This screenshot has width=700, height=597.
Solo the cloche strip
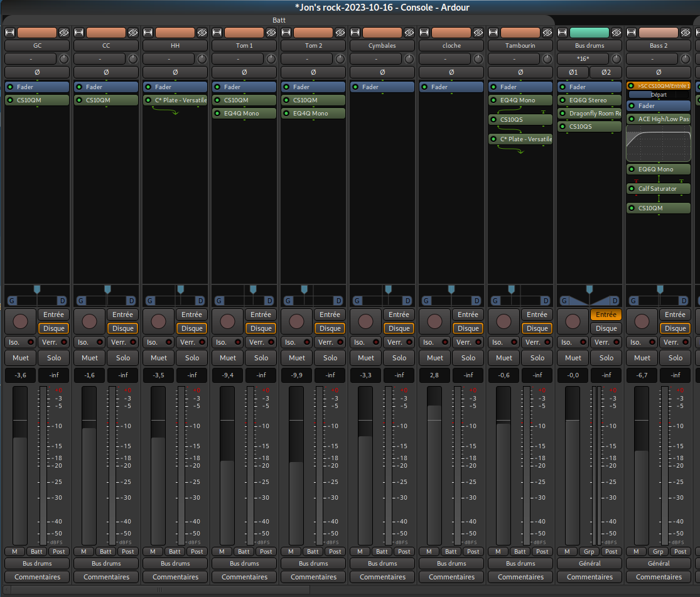[468, 358]
